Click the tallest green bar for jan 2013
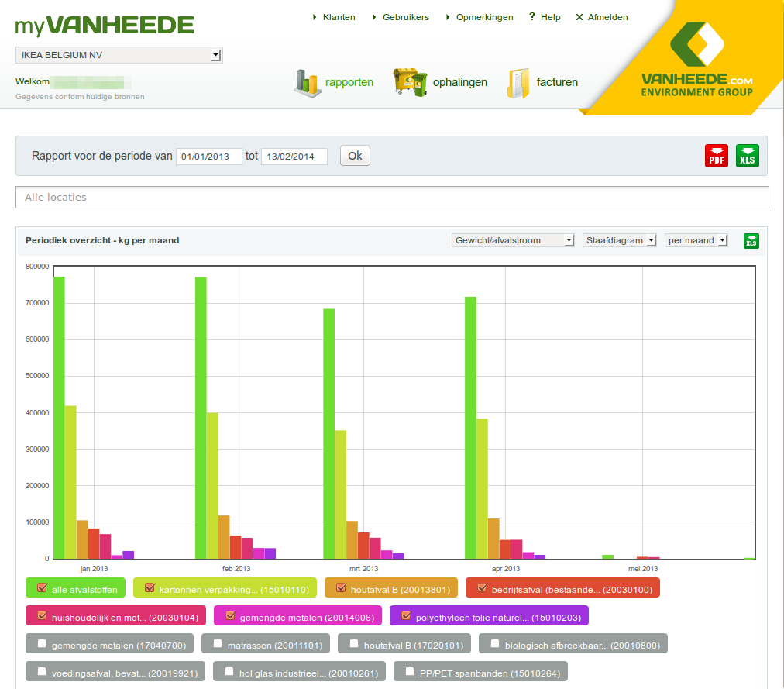Screen dimensions: 784x689 click(59, 417)
